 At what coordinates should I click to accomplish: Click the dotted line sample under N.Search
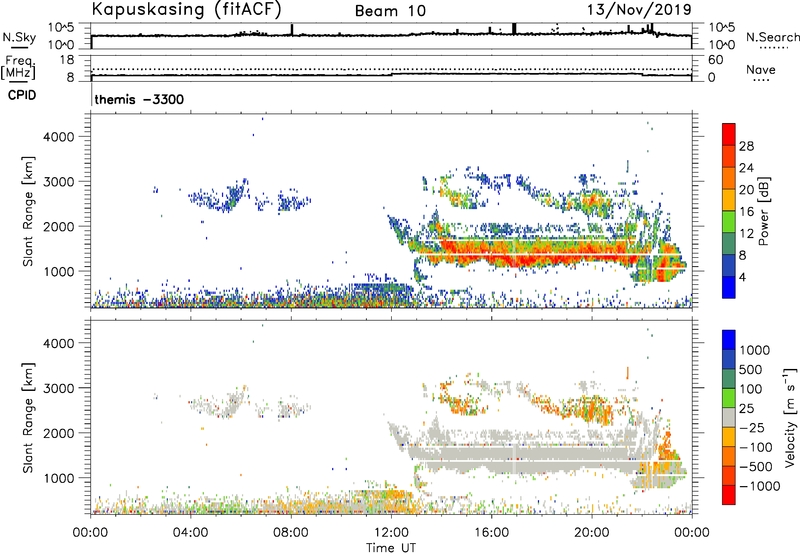click(774, 48)
